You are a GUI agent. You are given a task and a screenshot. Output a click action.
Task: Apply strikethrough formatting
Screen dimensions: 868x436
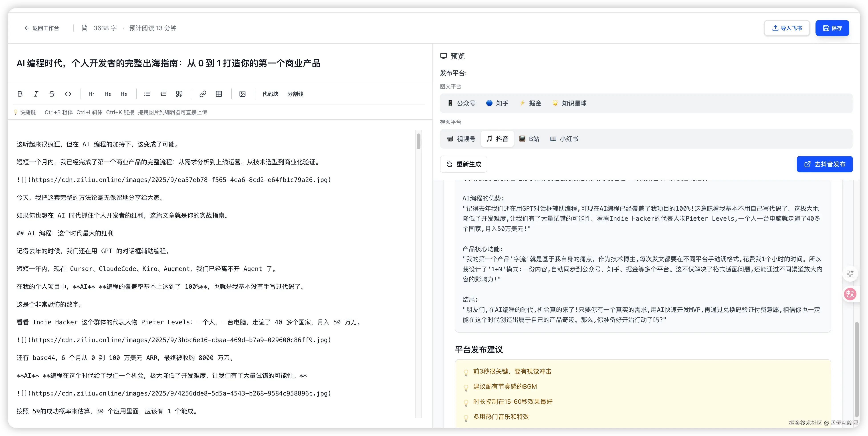(x=52, y=94)
